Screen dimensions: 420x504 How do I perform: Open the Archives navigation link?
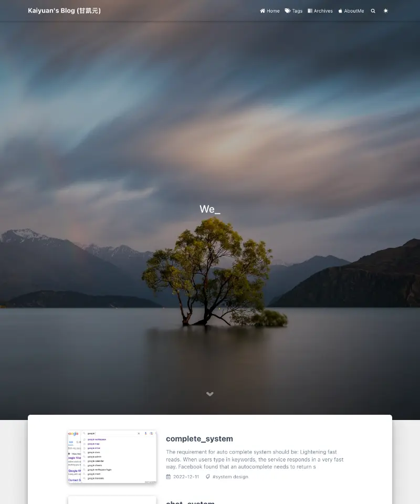pyautogui.click(x=320, y=11)
